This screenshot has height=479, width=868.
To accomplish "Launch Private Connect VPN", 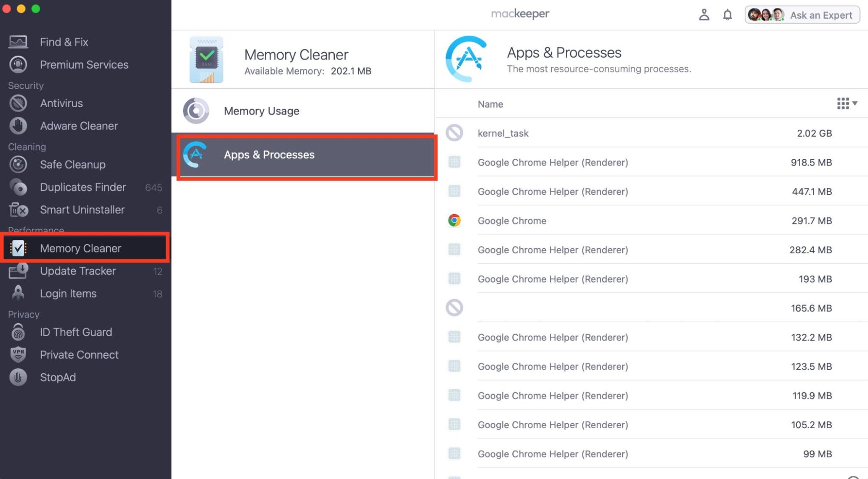I will (x=79, y=354).
